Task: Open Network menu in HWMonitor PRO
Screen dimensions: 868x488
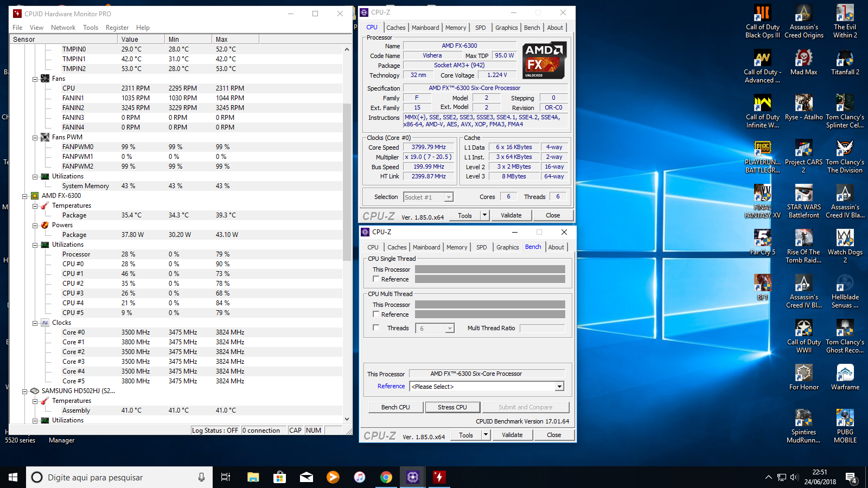Action: coord(63,28)
